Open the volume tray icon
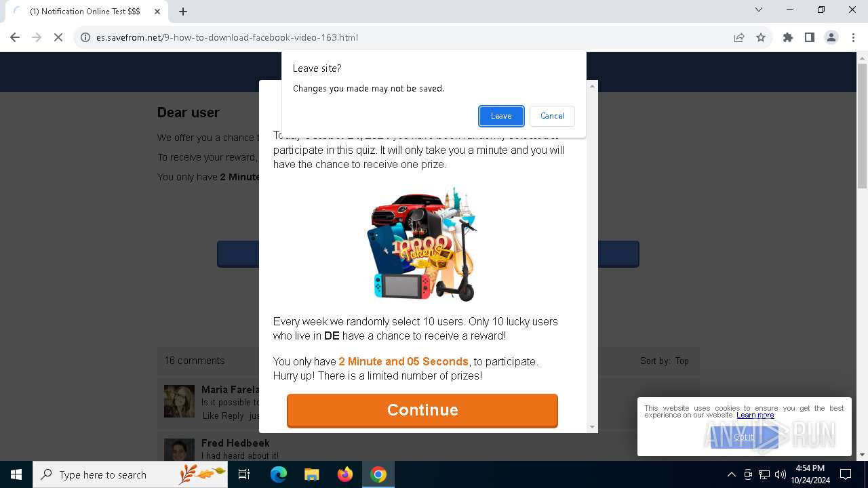Image resolution: width=868 pixels, height=488 pixels. coord(781,474)
